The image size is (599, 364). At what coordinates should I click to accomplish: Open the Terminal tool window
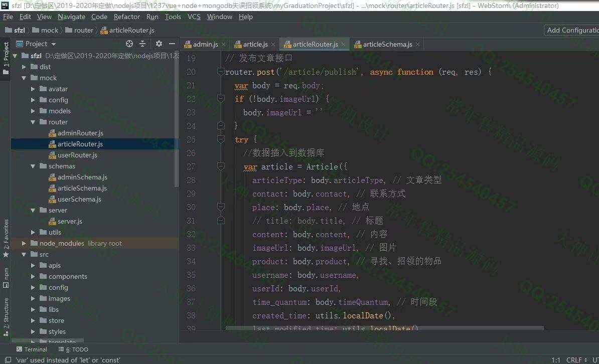tap(32, 349)
